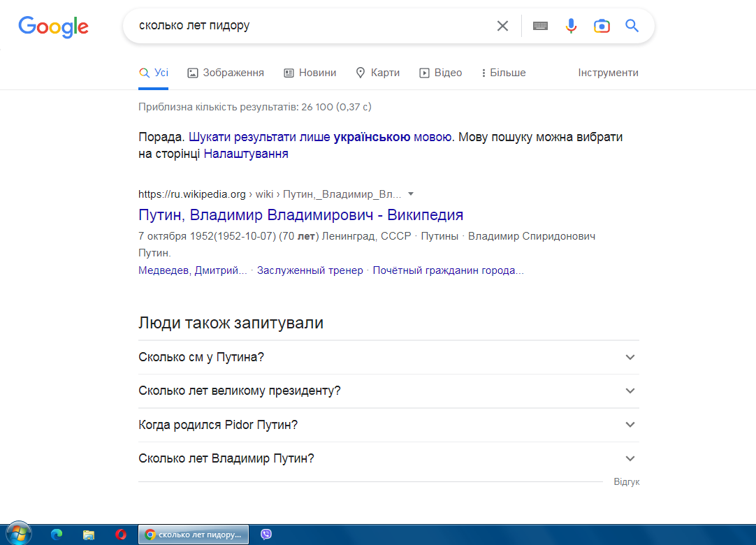This screenshot has height=545, width=756.
Task: Open the Більше menu
Action: point(503,73)
